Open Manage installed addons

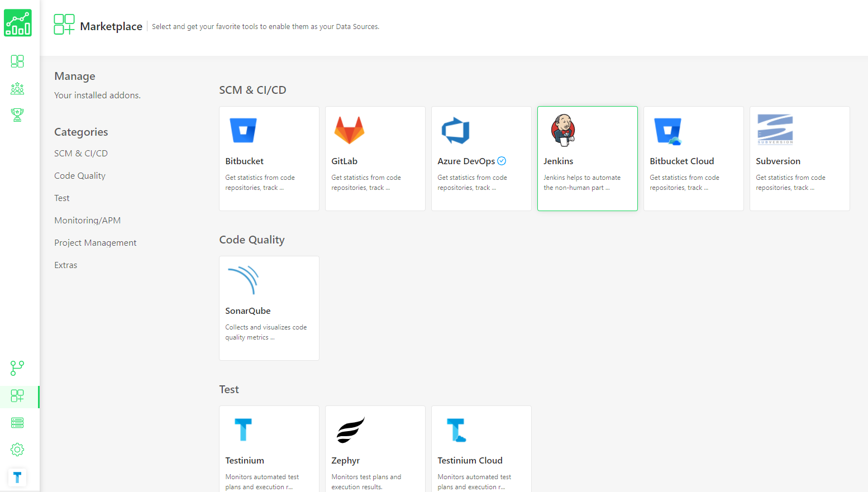(x=75, y=76)
